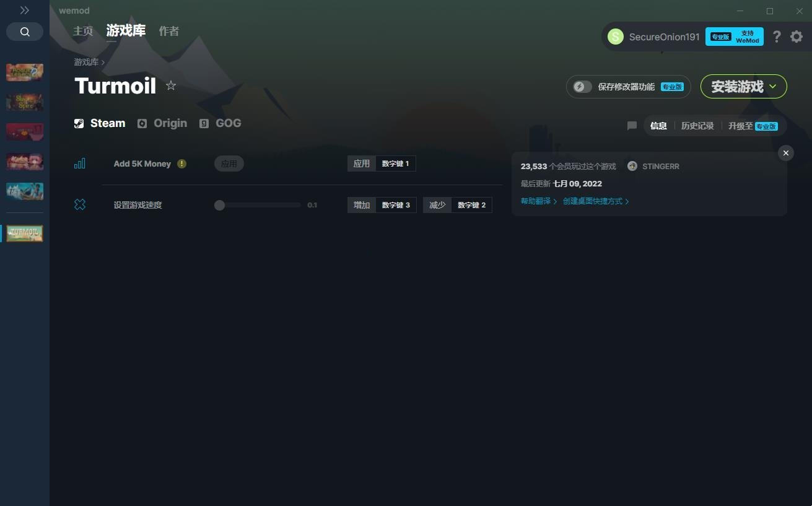Select Origin platform tab
The image size is (812, 506).
162,123
